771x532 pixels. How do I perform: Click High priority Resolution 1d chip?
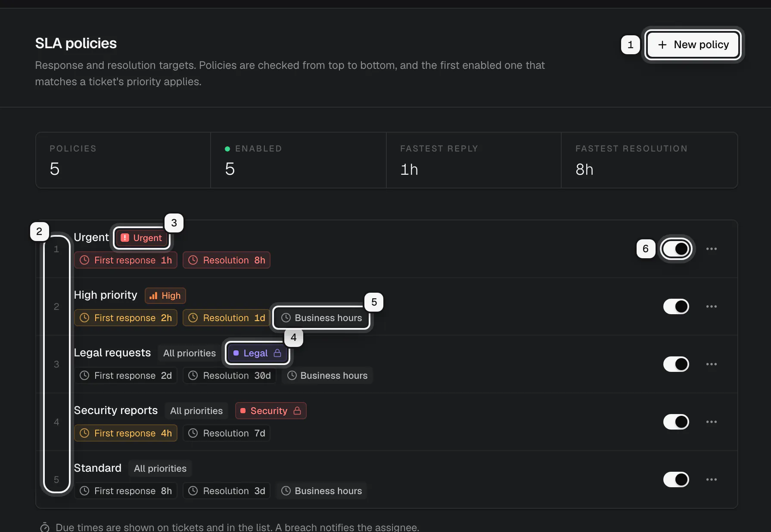tap(227, 318)
